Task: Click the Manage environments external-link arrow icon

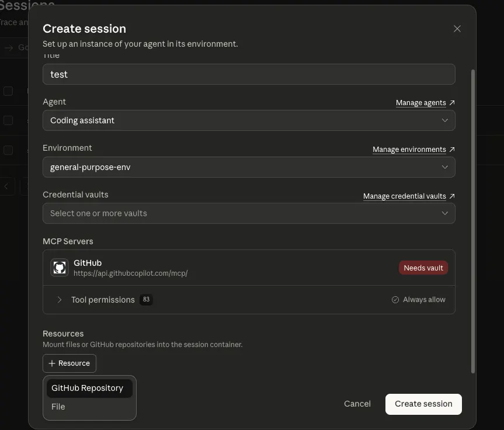Action: (452, 149)
